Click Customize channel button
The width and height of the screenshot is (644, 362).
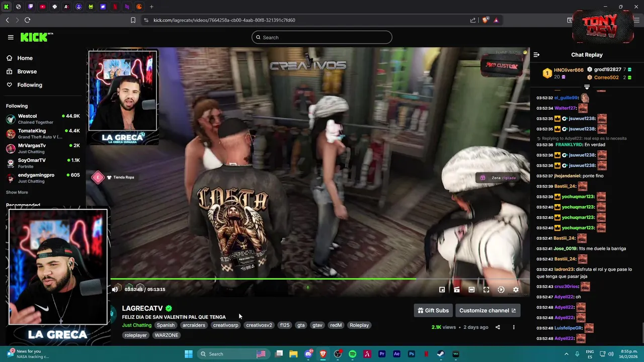click(488, 310)
